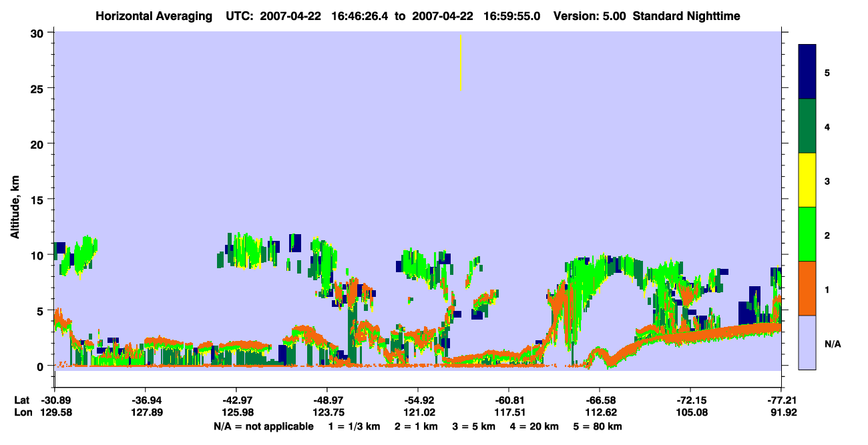Click latitude value '-30.89'
Viewport: 868px width, 445px height.
pyautogui.click(x=55, y=400)
